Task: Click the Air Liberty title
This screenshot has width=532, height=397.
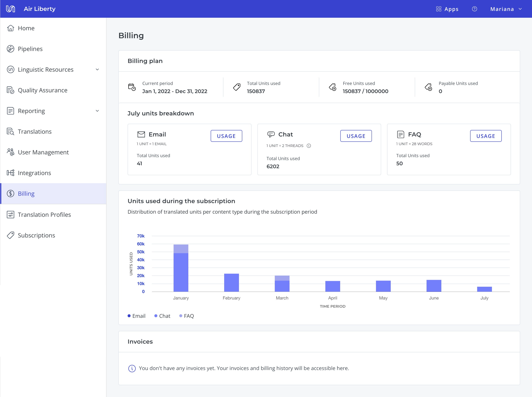Action: pos(40,9)
